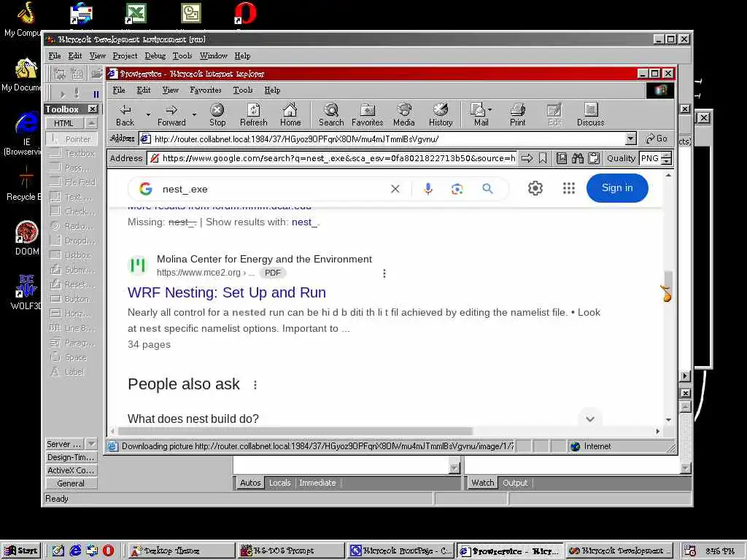Viewport: 747px width, 560px height.
Task: Open the Google apps grid
Action: pyautogui.click(x=569, y=188)
